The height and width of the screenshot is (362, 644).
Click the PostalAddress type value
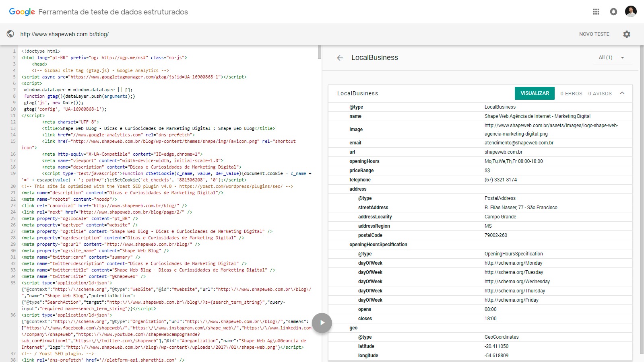tap(500, 198)
